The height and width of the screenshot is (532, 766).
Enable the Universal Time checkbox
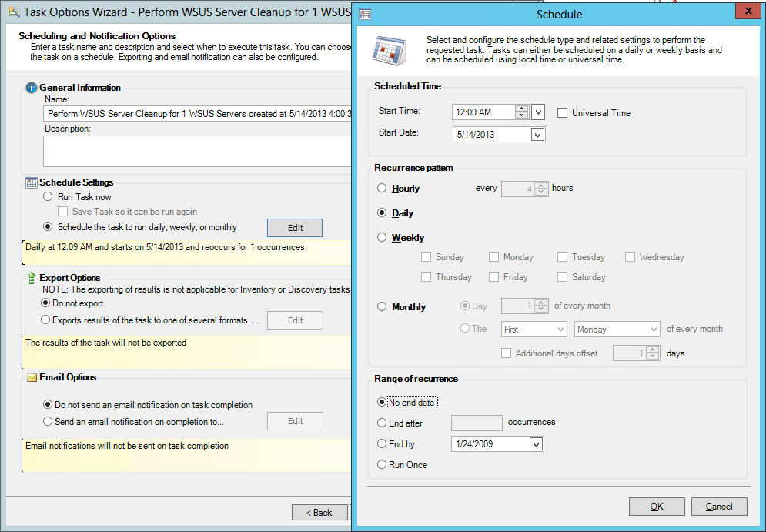562,113
